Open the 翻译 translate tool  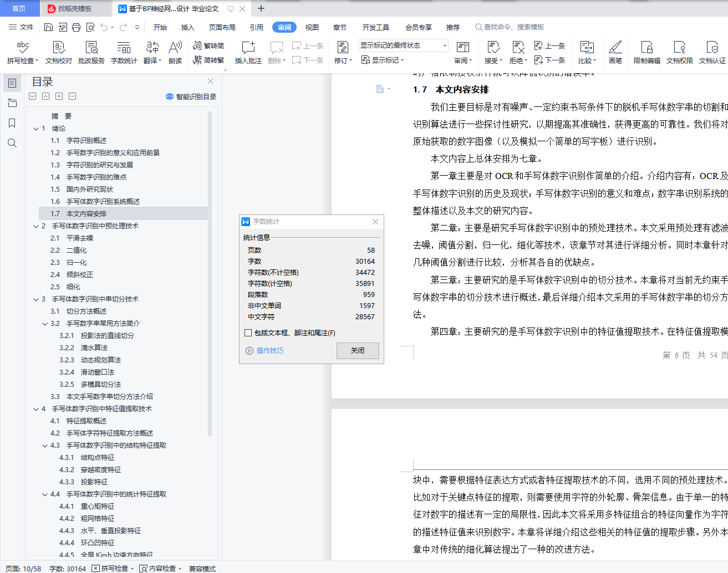(152, 53)
